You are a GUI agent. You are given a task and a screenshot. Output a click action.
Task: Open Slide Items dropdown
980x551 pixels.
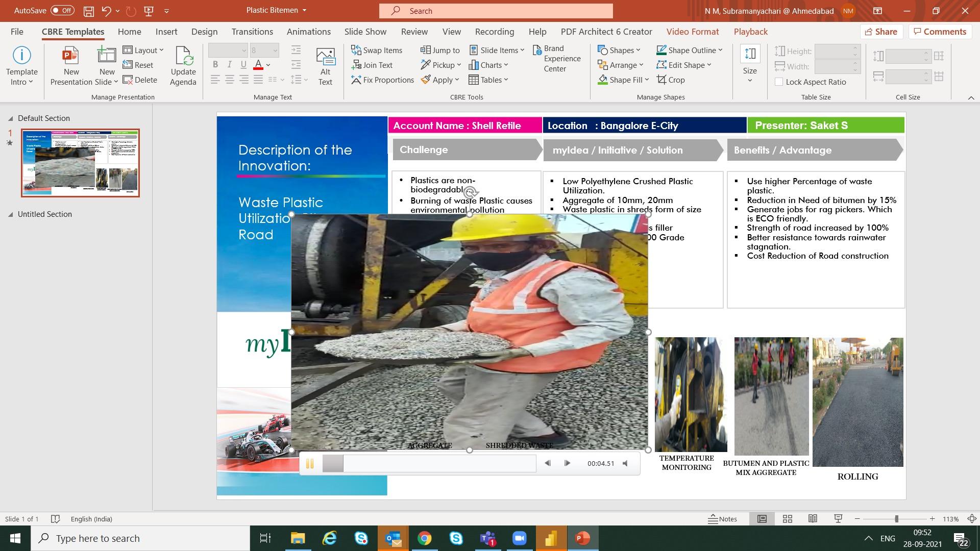tap(497, 50)
